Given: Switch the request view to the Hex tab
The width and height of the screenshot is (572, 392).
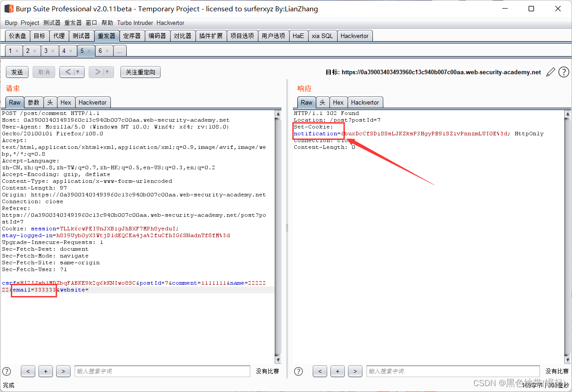Looking at the screenshot, I should (x=66, y=102).
